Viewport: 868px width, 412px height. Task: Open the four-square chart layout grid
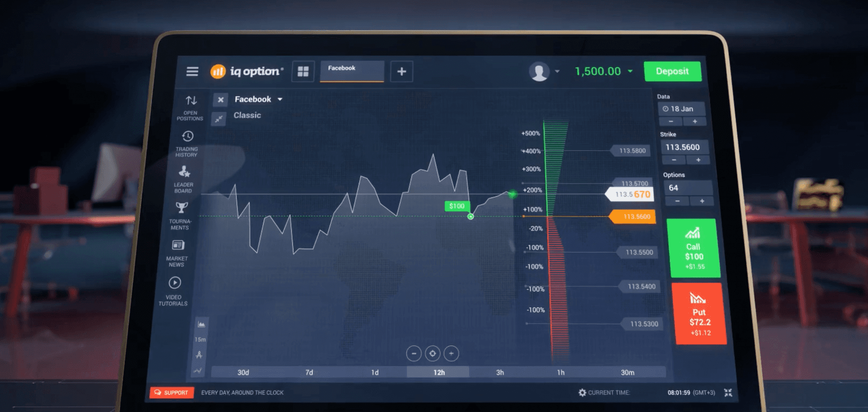pyautogui.click(x=303, y=71)
